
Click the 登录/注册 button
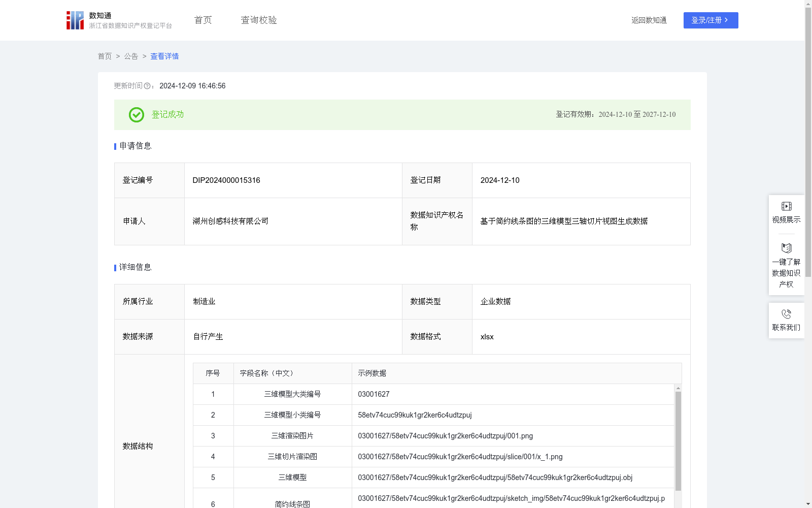point(710,20)
